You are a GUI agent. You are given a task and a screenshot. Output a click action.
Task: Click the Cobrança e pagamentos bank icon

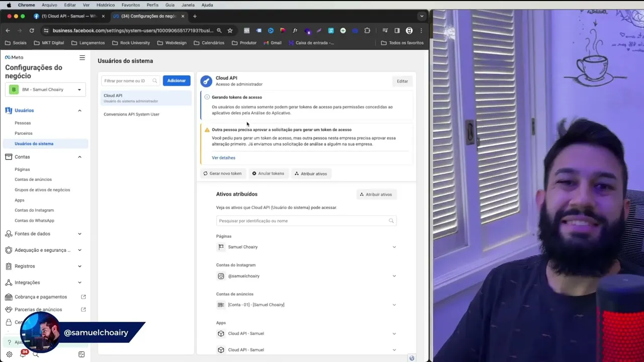point(9,297)
